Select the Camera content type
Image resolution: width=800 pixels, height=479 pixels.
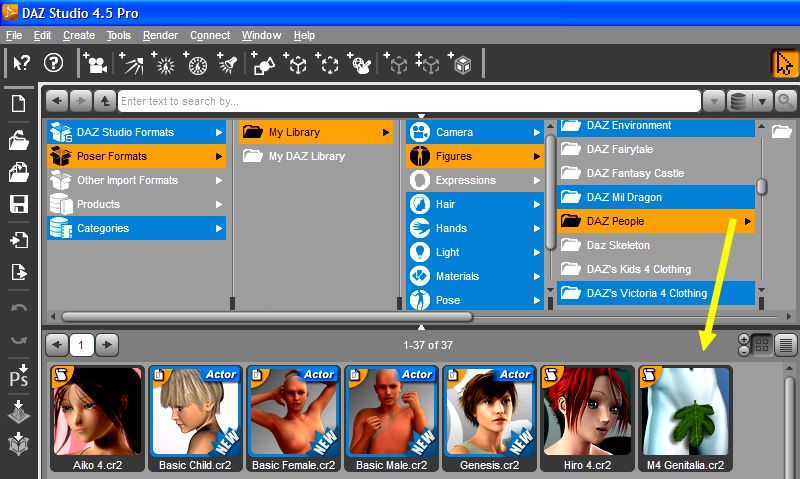click(x=475, y=132)
